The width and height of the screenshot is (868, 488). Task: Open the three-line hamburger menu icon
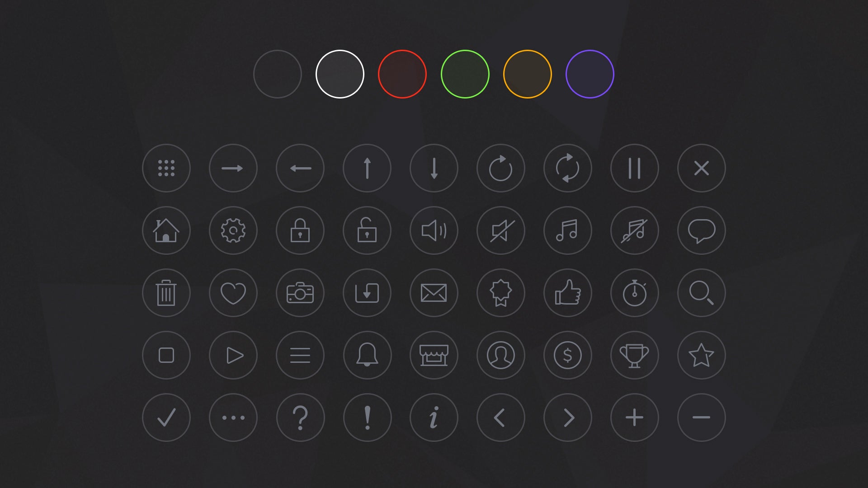[300, 355]
